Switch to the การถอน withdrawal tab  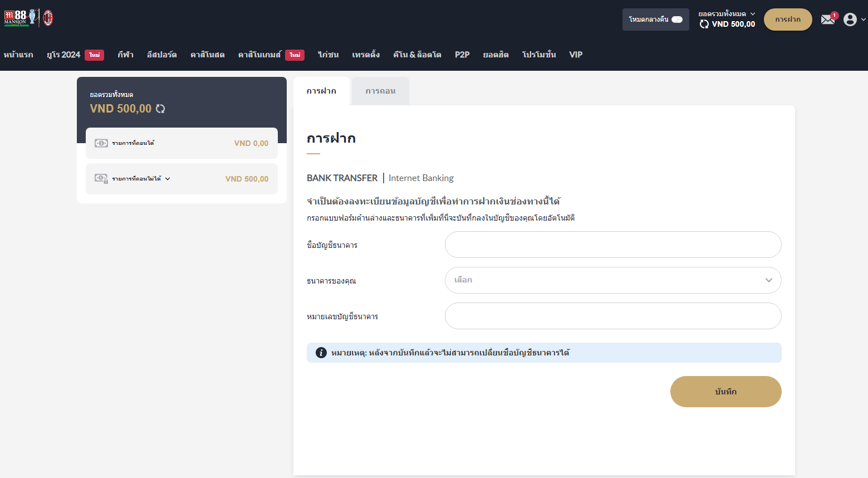(x=380, y=91)
